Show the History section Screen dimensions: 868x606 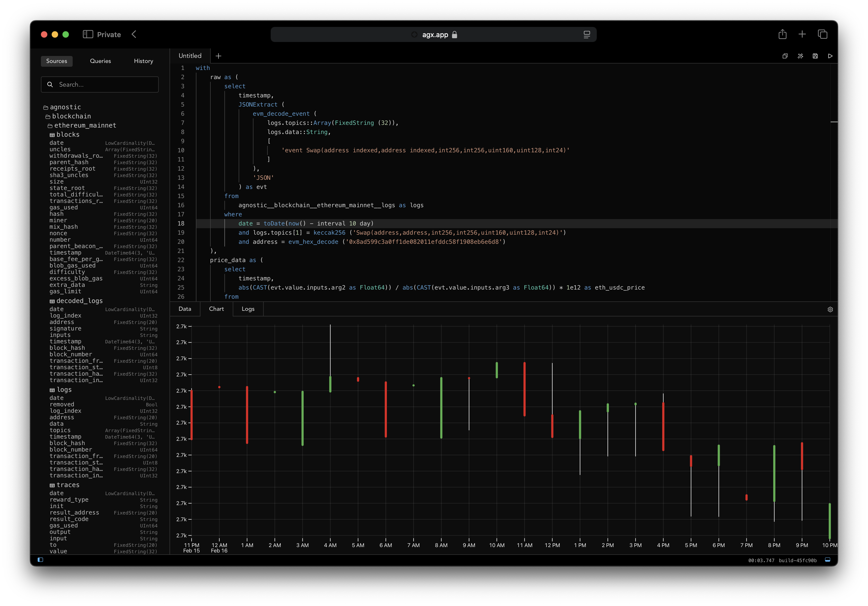tap(143, 61)
